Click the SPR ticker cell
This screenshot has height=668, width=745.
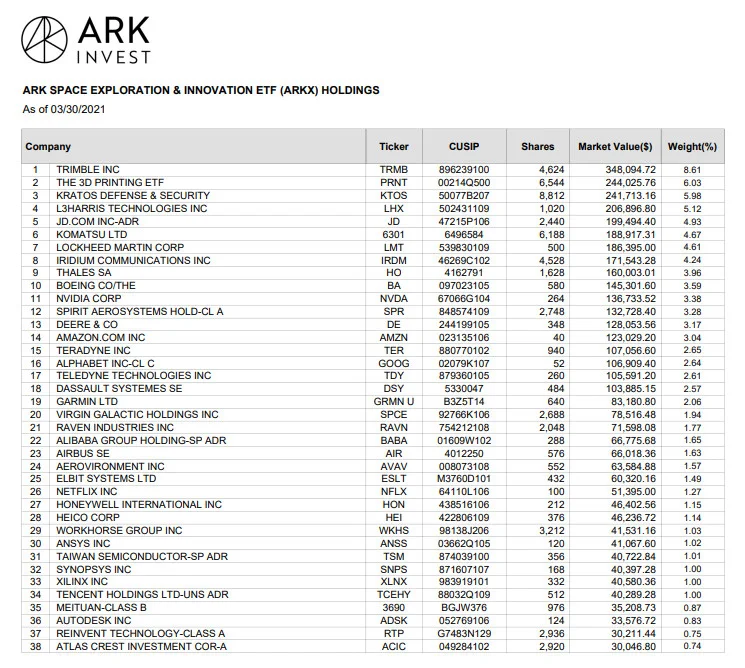pos(393,312)
